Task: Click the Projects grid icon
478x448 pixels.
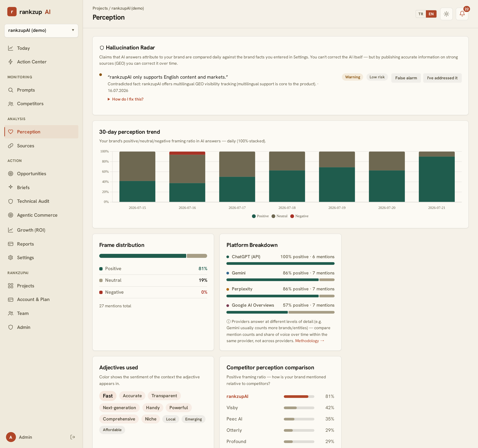Action: tap(11, 286)
